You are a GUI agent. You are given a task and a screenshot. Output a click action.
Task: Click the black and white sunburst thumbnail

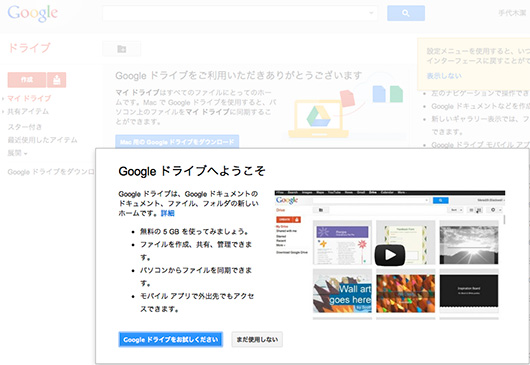[469, 245]
